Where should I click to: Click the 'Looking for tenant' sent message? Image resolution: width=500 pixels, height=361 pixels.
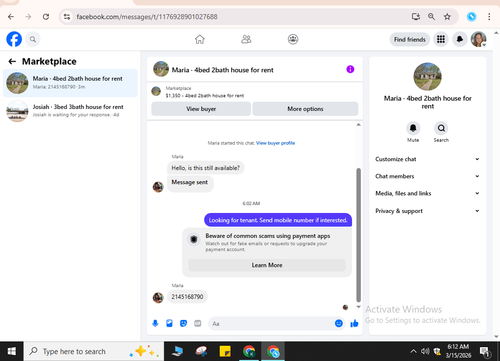[x=278, y=220]
